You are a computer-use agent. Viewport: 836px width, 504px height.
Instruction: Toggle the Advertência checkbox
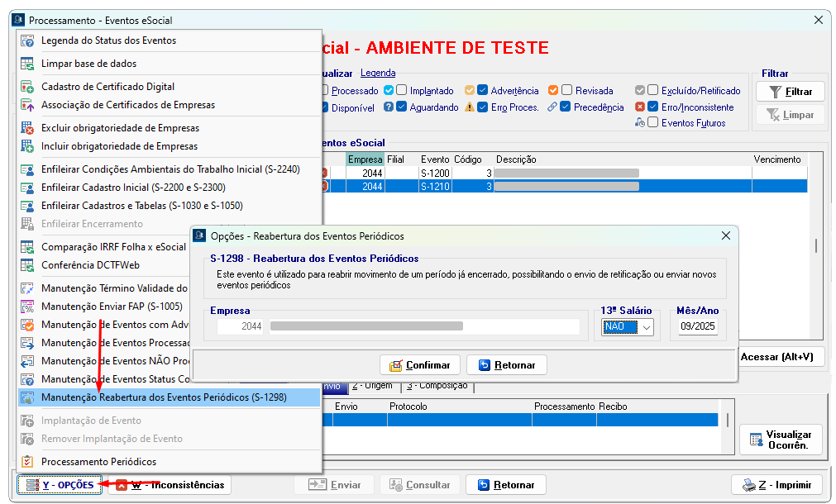point(483,91)
